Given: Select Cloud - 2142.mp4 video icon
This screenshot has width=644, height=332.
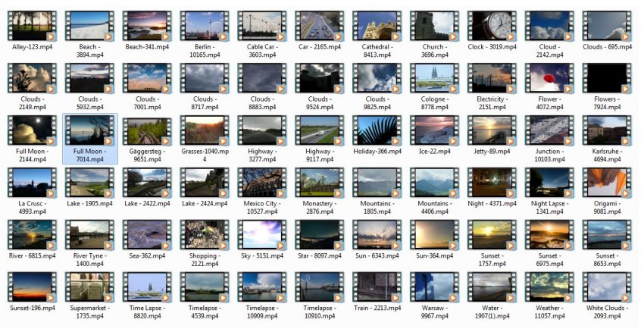Looking at the screenshot, I should pyautogui.click(x=549, y=27).
